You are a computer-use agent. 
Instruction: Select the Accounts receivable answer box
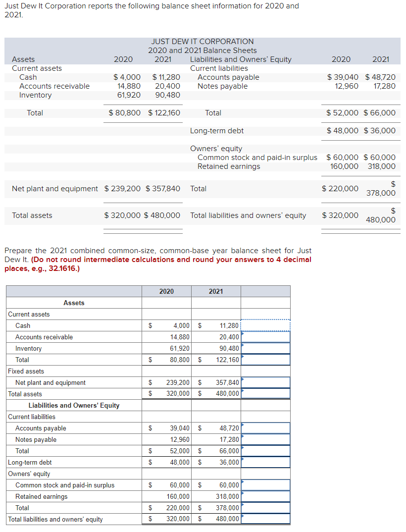266,337
